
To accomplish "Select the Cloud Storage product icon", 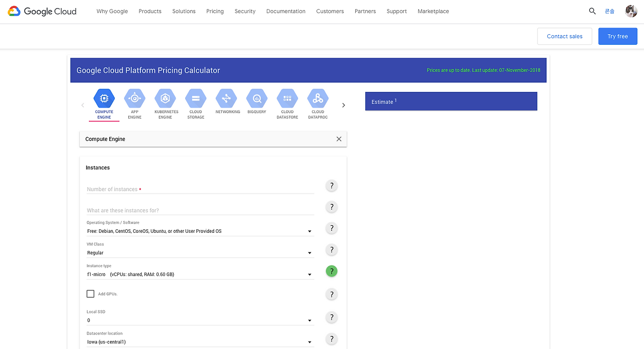I will point(196,99).
